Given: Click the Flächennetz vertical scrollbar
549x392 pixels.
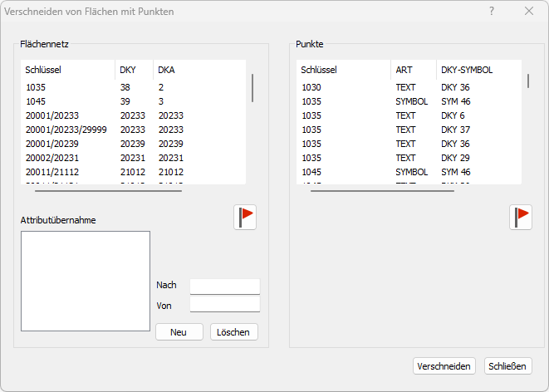Looking at the screenshot, I should (252, 87).
